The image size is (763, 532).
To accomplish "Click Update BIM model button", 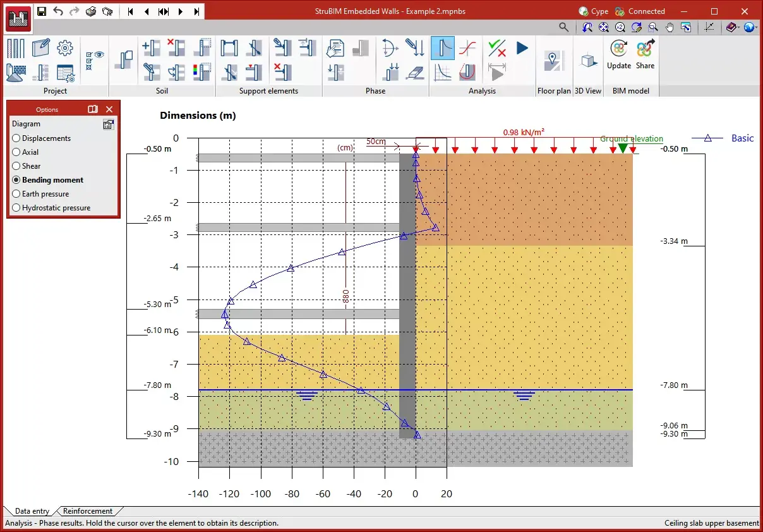I will [619, 55].
